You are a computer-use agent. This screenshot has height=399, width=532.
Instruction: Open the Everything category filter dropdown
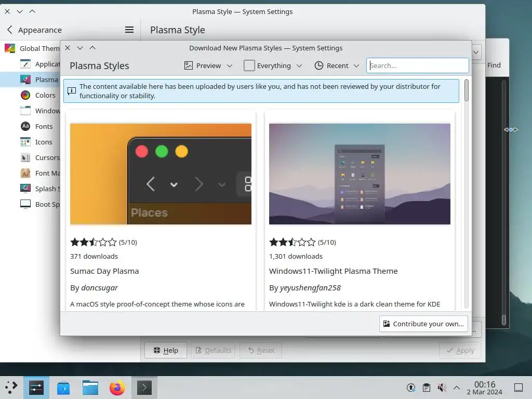[x=273, y=65]
